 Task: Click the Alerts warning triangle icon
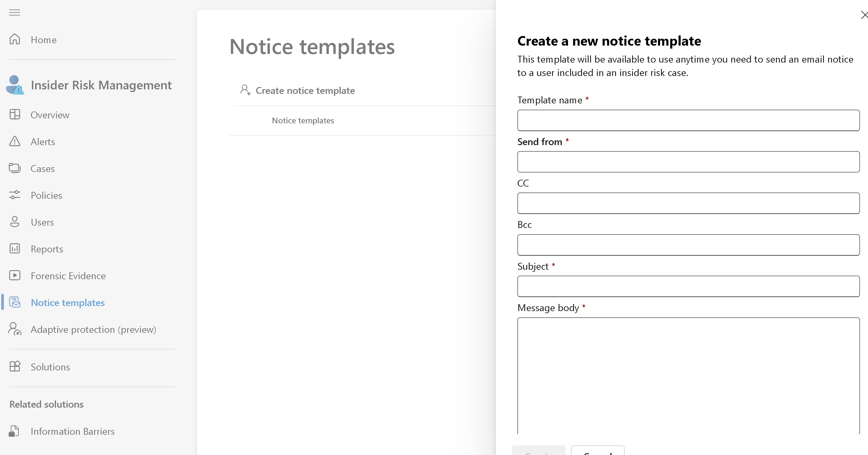[15, 141]
